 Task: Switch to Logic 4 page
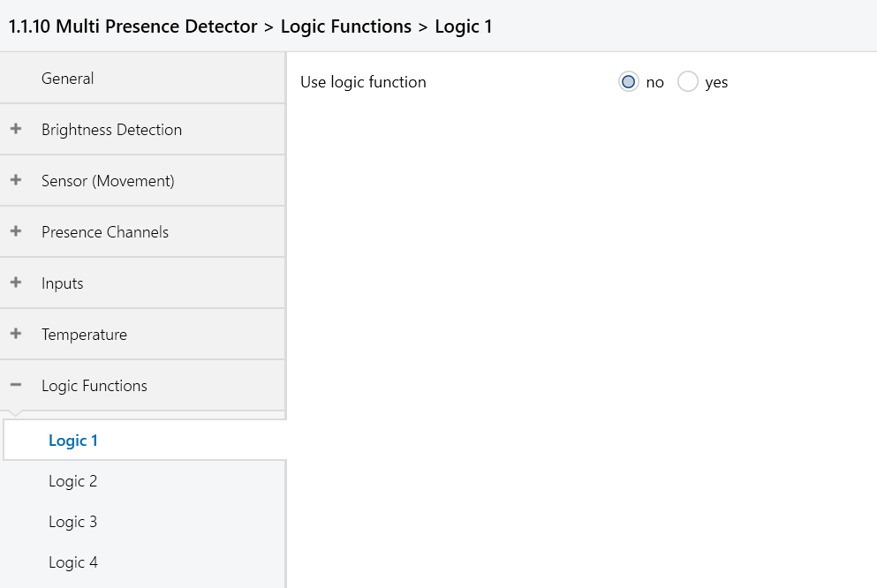tap(145, 562)
